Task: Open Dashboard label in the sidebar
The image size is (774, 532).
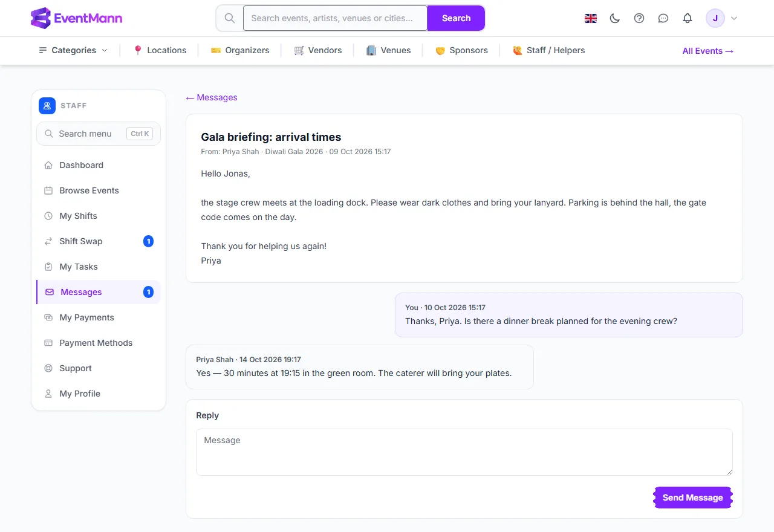Action: point(81,165)
